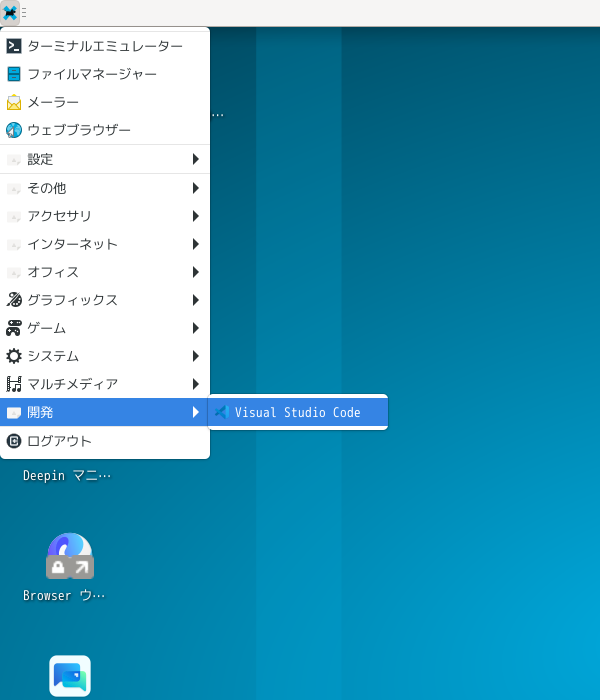Click the 開発 category icon
Image resolution: width=600 pixels, height=700 pixels.
14,412
